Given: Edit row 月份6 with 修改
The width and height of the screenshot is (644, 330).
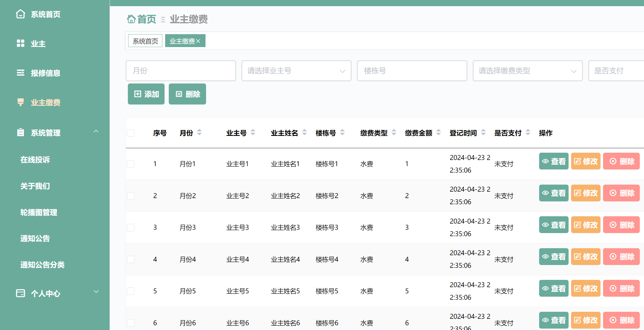Looking at the screenshot, I should coord(586,320).
